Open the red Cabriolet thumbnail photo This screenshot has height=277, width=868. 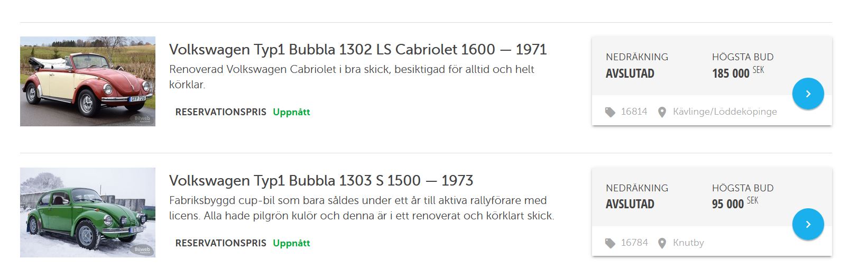[88, 81]
